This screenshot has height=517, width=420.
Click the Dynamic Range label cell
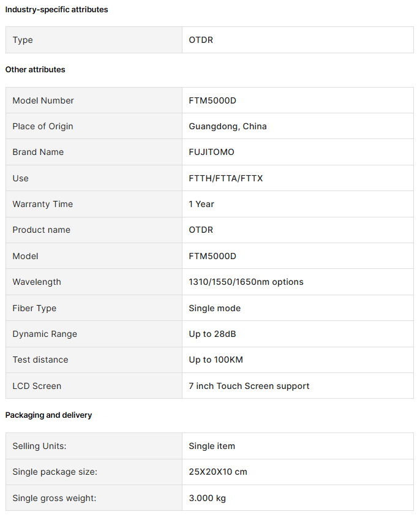(94, 334)
